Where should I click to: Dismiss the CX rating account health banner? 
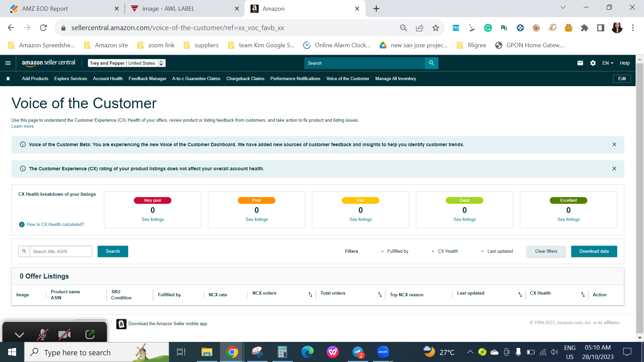614,169
